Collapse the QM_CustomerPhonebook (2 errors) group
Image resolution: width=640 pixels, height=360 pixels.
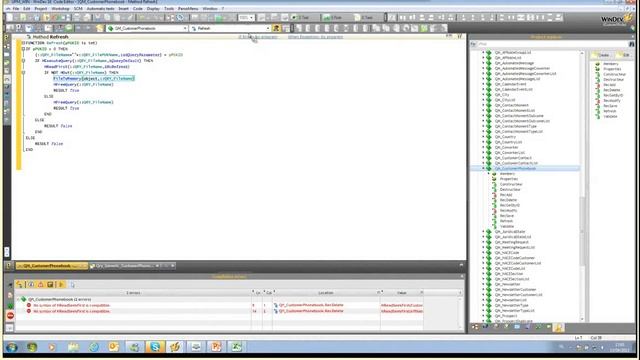18,299
